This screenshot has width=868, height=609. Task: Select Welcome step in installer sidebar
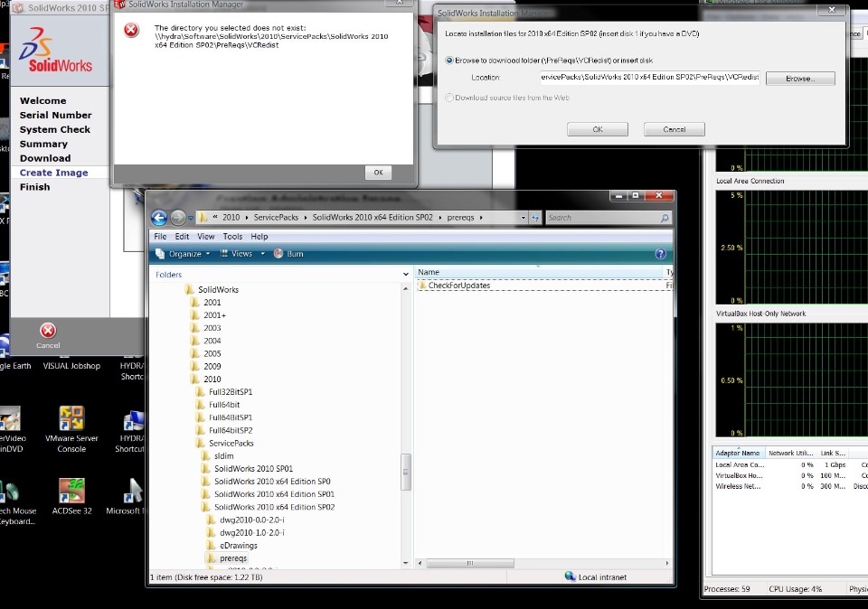coord(43,100)
